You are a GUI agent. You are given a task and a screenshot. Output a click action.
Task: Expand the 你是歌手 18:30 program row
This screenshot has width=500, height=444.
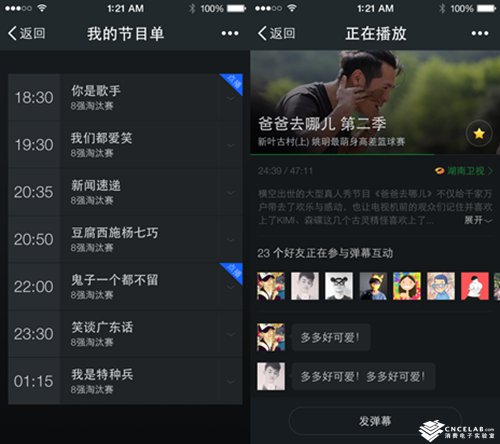pyautogui.click(x=125, y=97)
